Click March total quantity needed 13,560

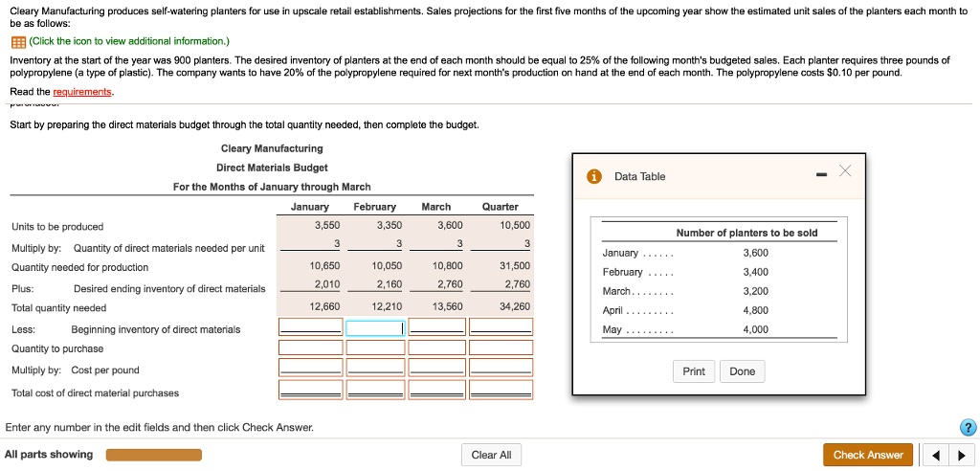pos(448,307)
